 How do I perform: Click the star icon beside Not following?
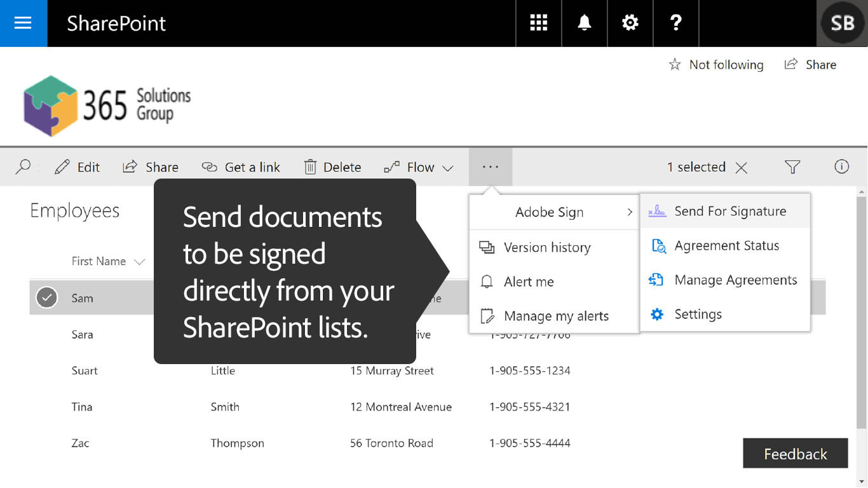pos(675,65)
